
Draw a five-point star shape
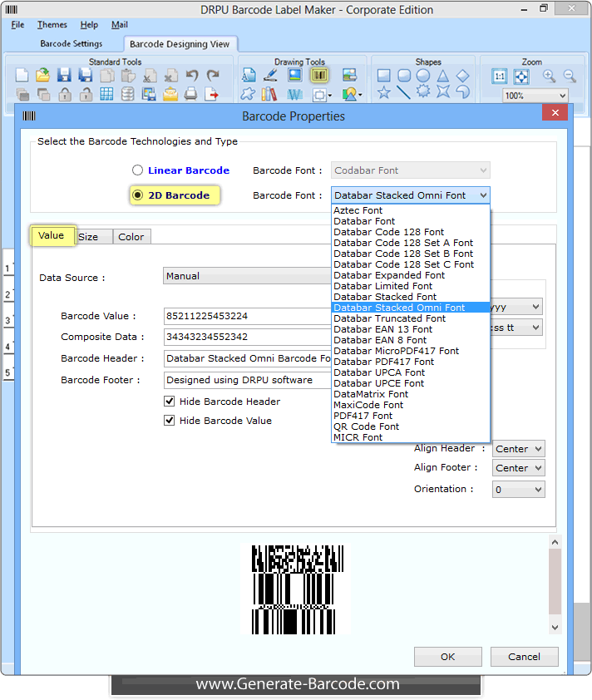(383, 92)
